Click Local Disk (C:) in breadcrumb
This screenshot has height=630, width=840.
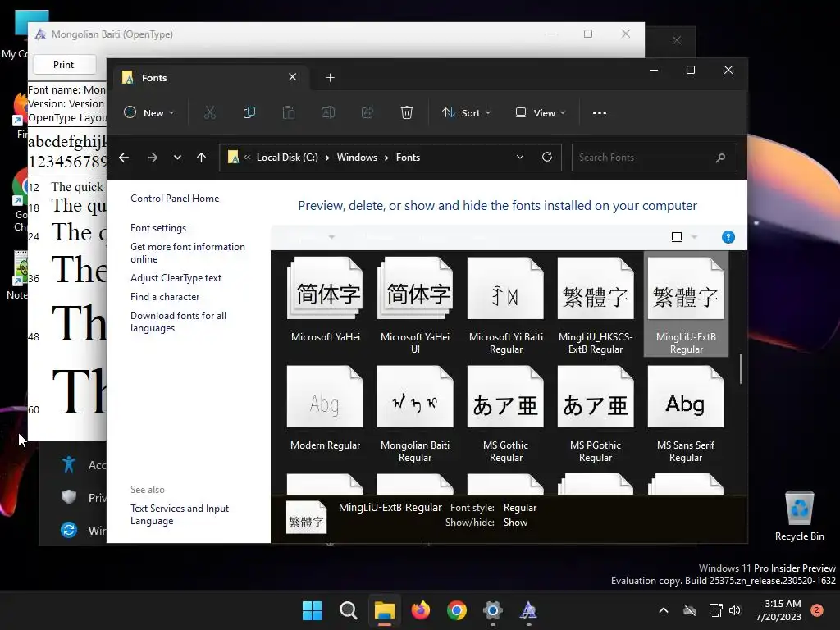(287, 157)
